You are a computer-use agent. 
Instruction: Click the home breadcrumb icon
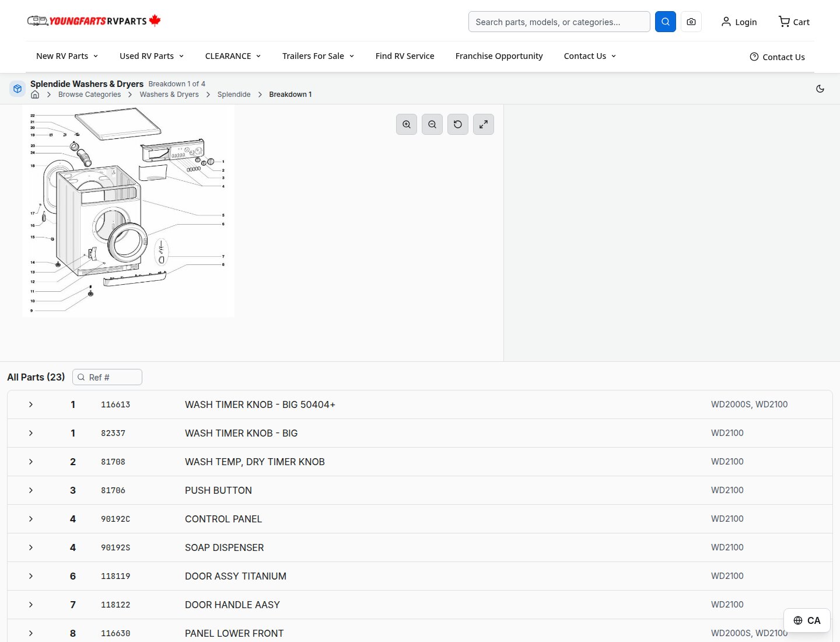point(35,95)
